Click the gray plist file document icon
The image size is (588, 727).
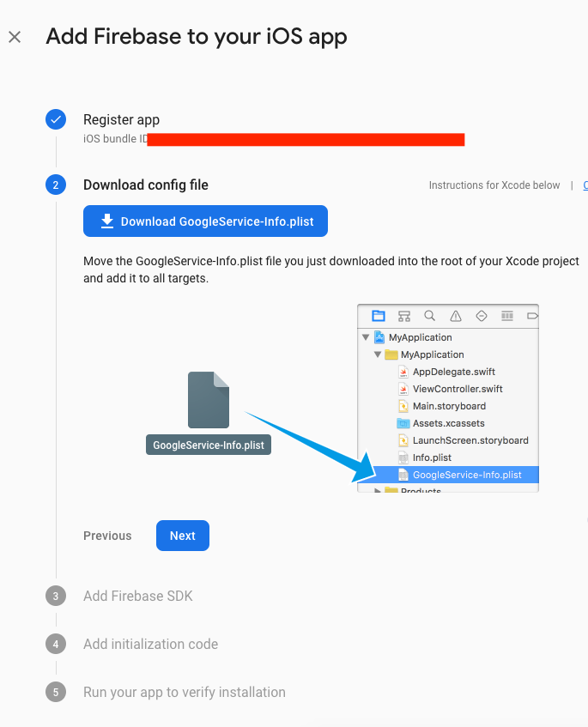coord(209,400)
